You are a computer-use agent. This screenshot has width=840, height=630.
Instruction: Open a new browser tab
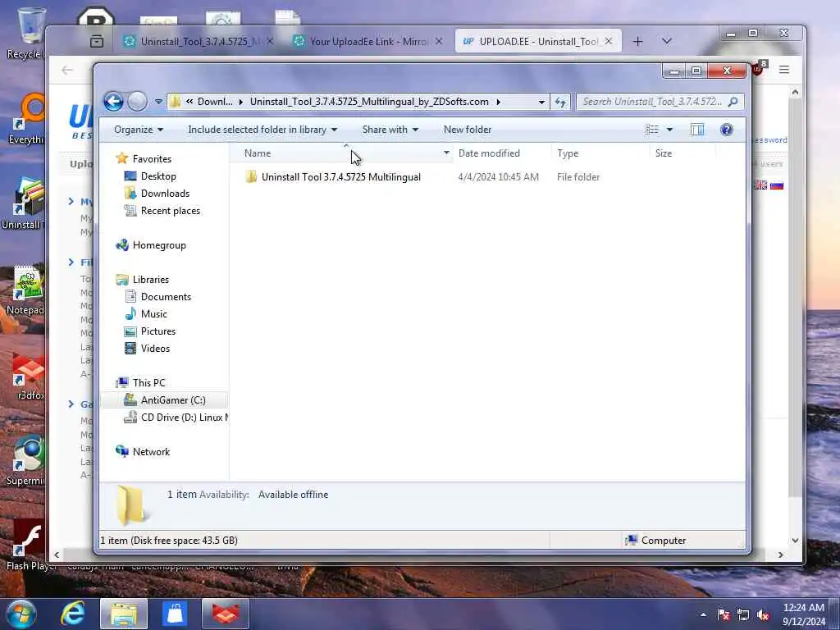click(x=637, y=41)
